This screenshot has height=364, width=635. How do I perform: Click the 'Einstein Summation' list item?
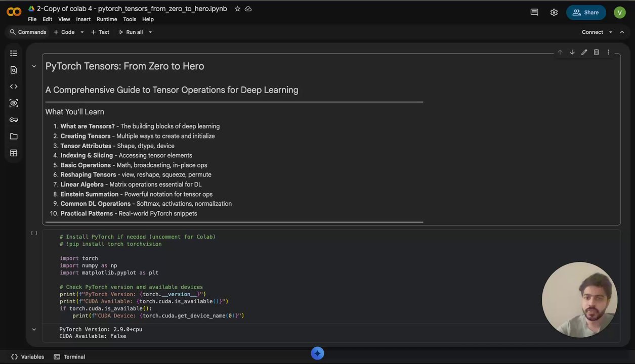pos(137,194)
